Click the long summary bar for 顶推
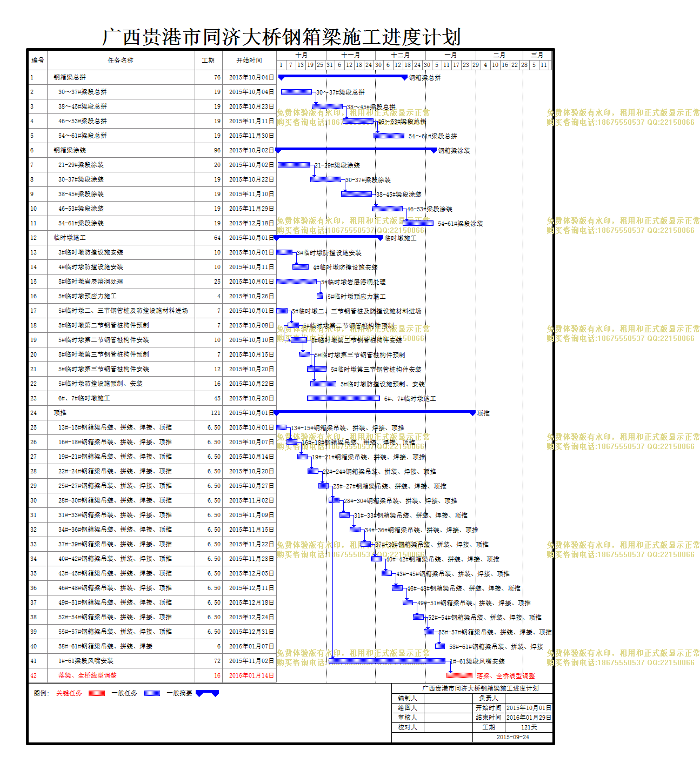Image resolution: width=700 pixels, height=770 pixels. click(375, 412)
